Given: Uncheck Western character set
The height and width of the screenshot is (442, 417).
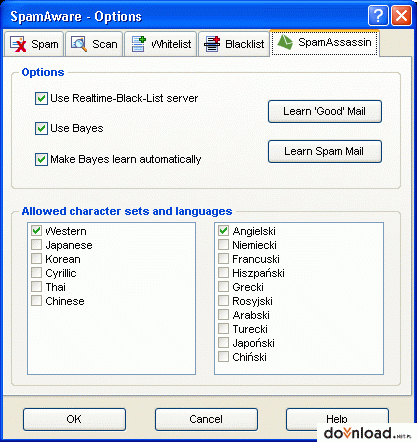Looking at the screenshot, I should [36, 231].
